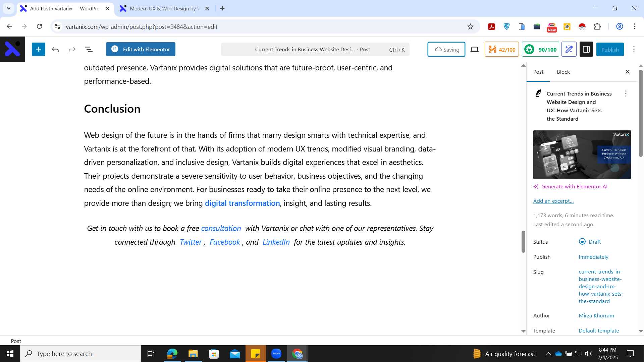The width and height of the screenshot is (644, 362).
Task: Open the site information icon in the address bar
Action: pyautogui.click(x=57, y=26)
